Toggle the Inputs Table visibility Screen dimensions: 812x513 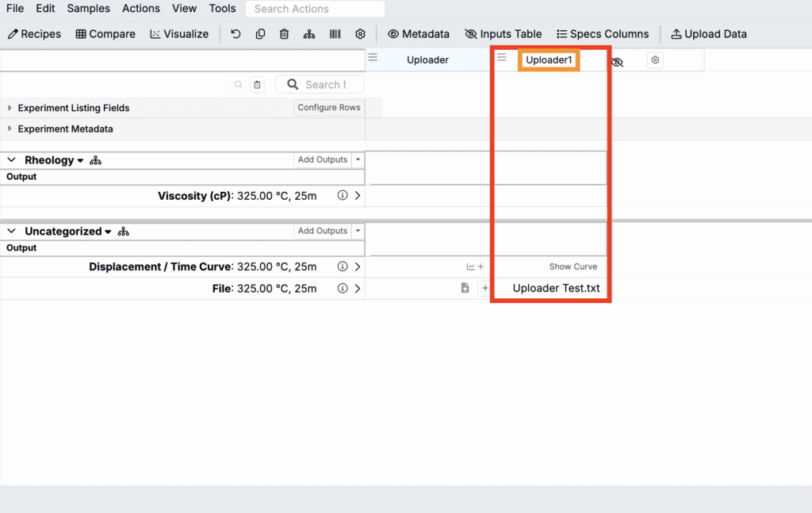pyautogui.click(x=504, y=34)
